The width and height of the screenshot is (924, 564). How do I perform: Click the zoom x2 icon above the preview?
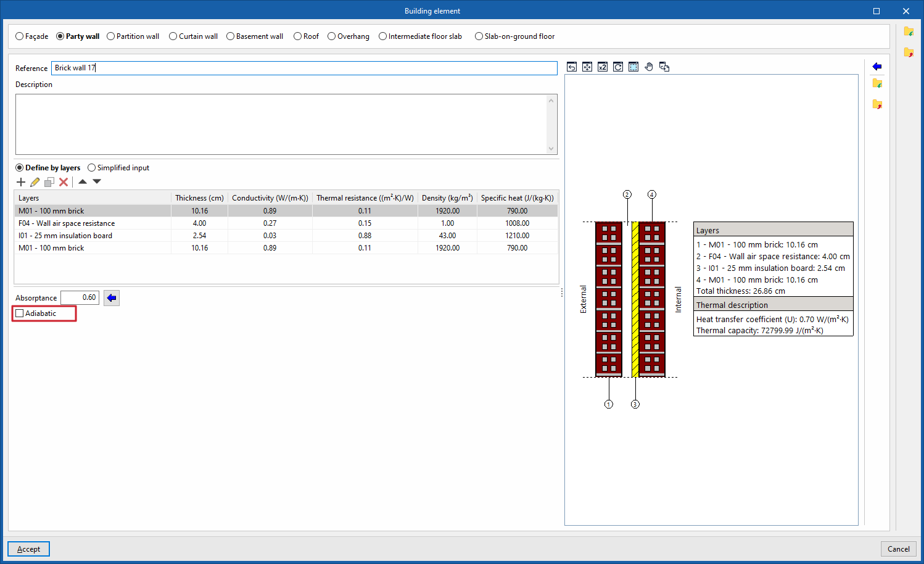[x=603, y=67]
